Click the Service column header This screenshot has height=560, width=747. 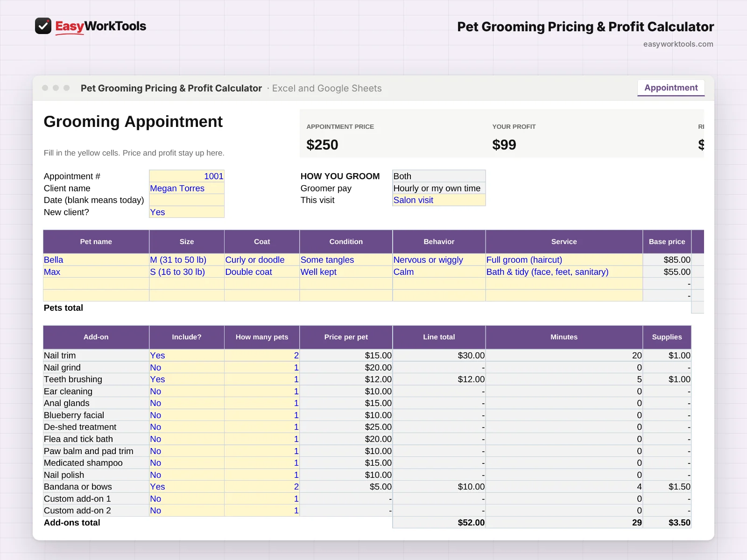tap(564, 241)
